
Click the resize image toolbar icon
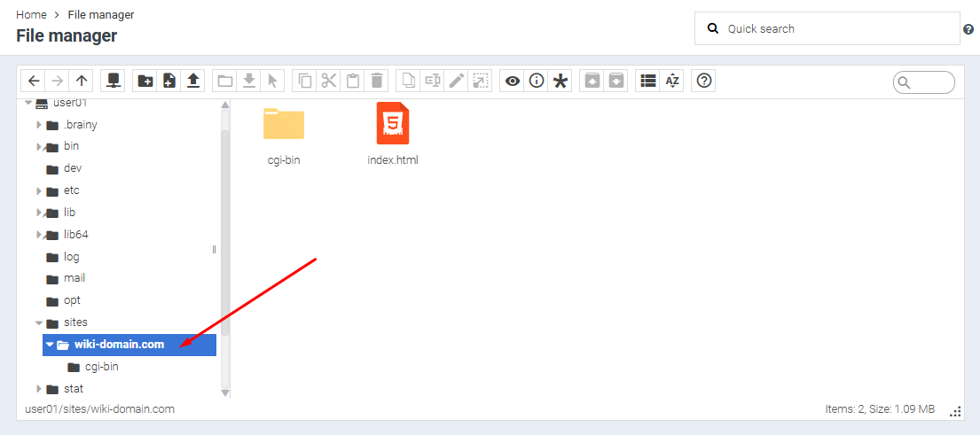pyautogui.click(x=480, y=81)
